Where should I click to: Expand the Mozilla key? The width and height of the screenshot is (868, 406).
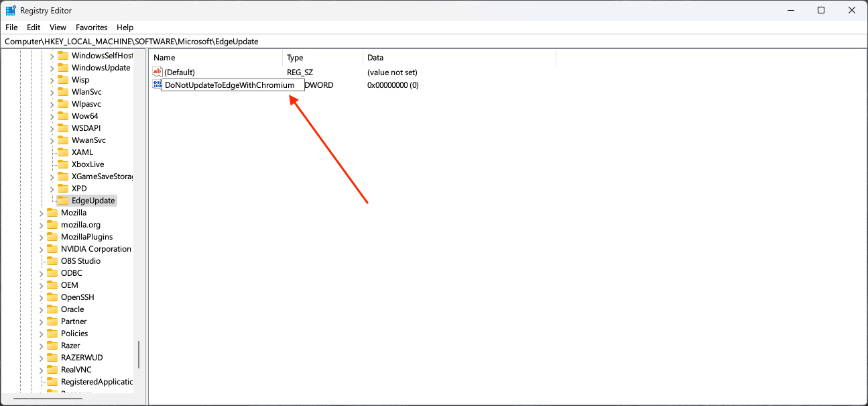click(42, 213)
